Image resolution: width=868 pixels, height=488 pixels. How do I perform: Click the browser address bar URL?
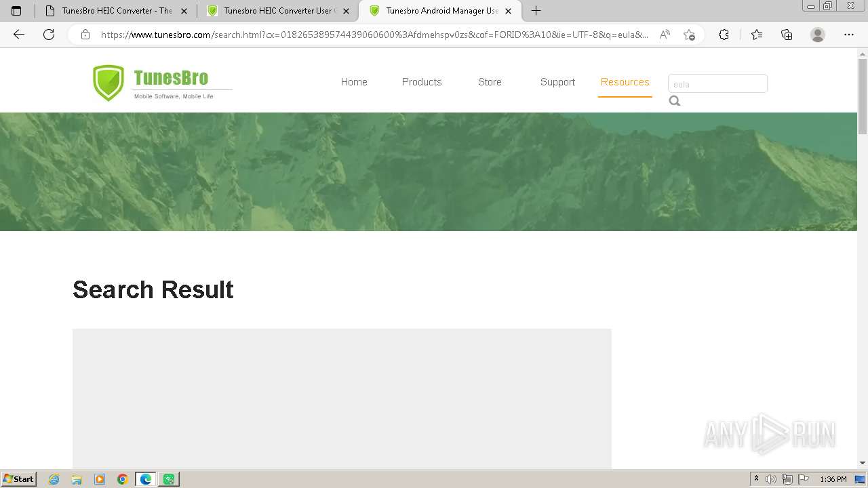pyautogui.click(x=374, y=35)
